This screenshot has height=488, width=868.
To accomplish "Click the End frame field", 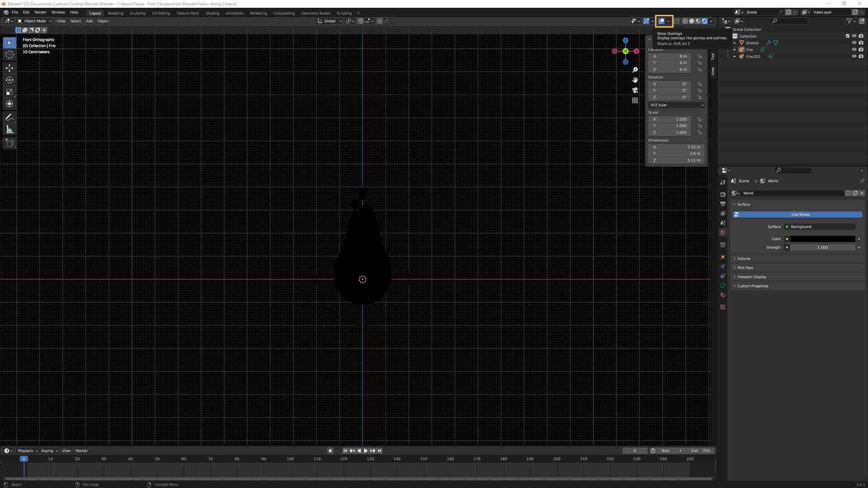I will click(x=701, y=451).
